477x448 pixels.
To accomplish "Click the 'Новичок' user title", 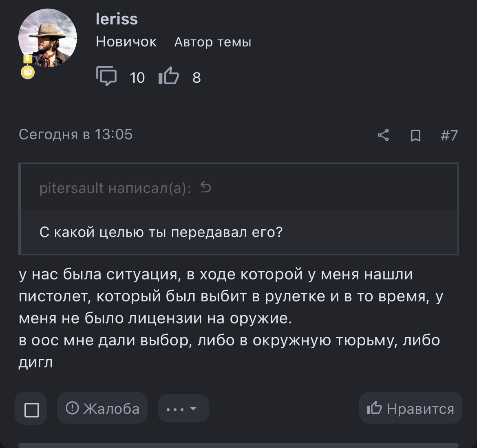I will 126,42.
